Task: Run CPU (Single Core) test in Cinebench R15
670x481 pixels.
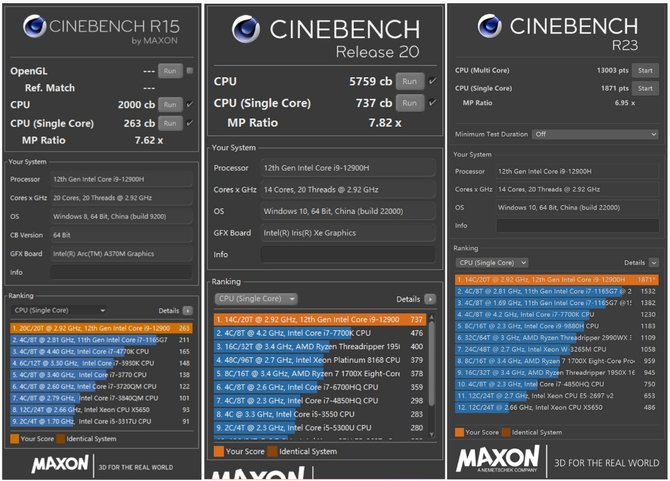Action: [x=170, y=123]
